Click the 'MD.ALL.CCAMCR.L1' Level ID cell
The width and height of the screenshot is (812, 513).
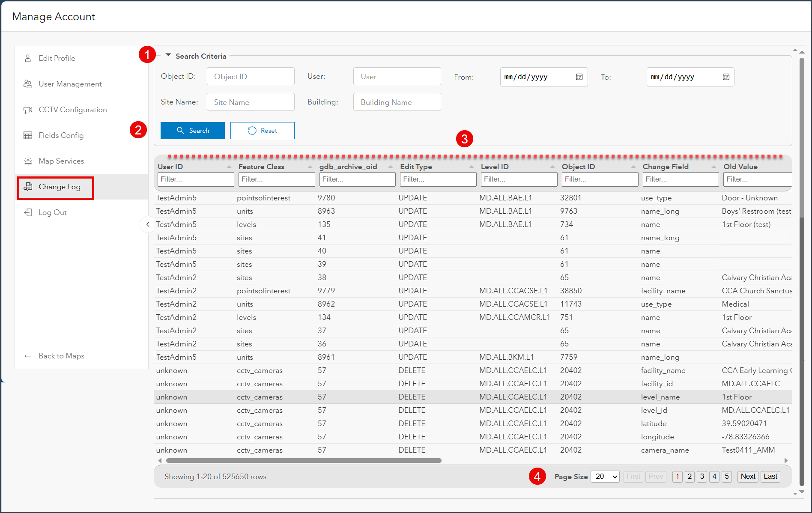point(514,317)
